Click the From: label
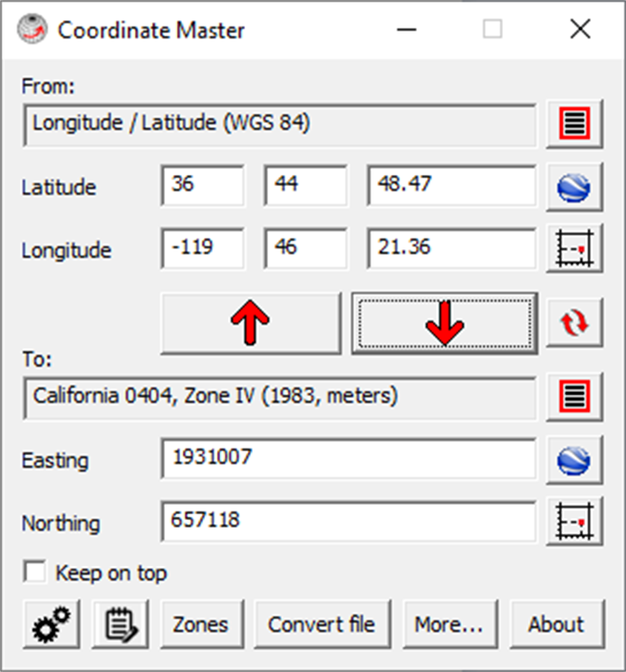The width and height of the screenshot is (626, 672). 48,86
